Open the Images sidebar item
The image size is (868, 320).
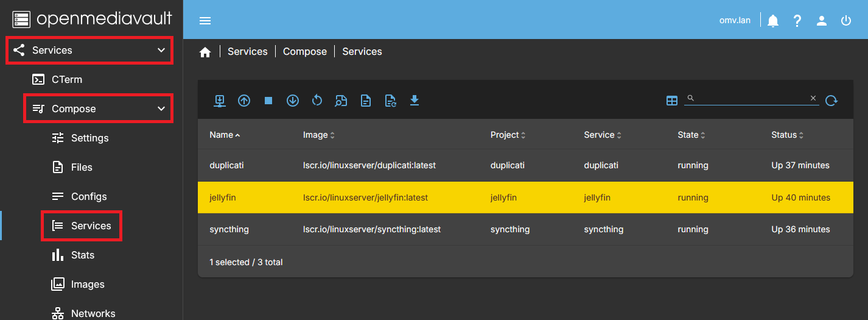pos(88,284)
